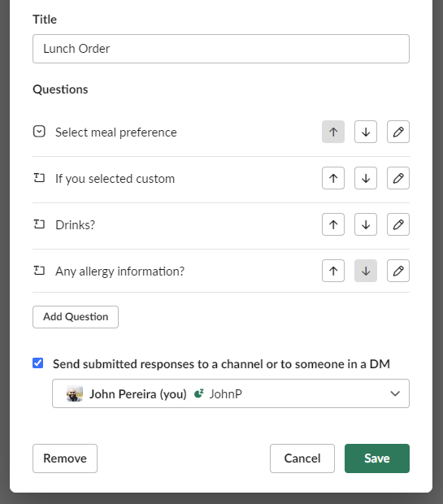Image resolution: width=443 pixels, height=504 pixels.
Task: Move 'If you selected custom' question up
Action: click(333, 178)
